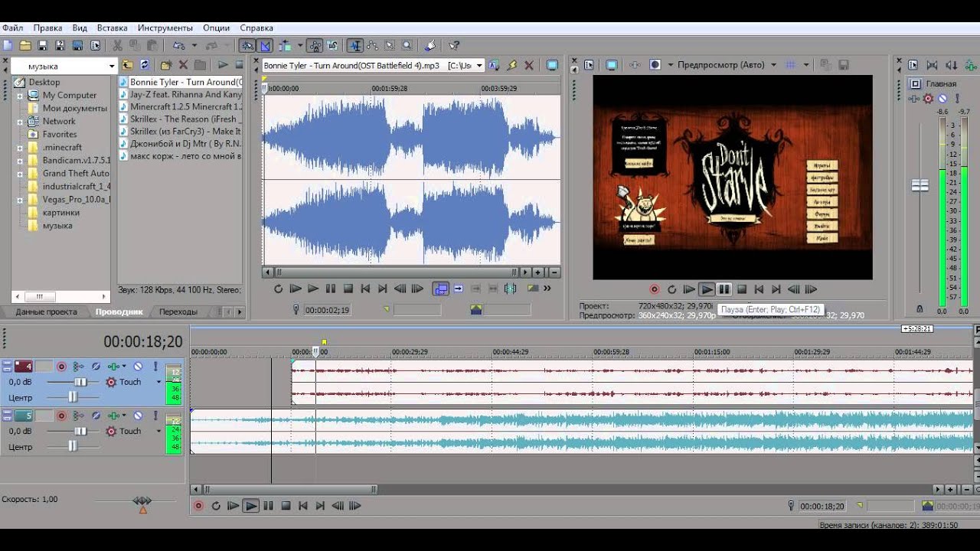Delete selected file with red X in Explorer
This screenshot has height=551, width=980.
coord(183,65)
